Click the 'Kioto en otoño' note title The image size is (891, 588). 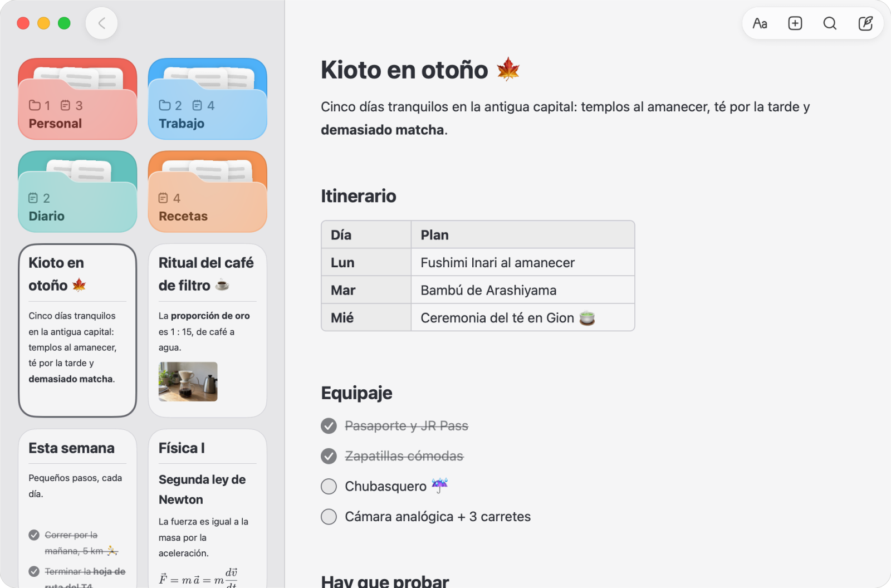tap(420, 70)
